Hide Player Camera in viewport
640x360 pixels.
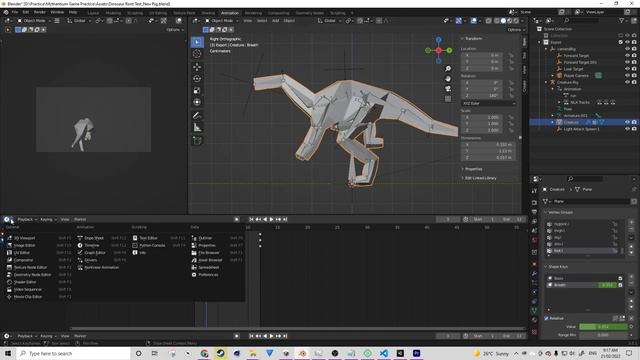coord(628,76)
